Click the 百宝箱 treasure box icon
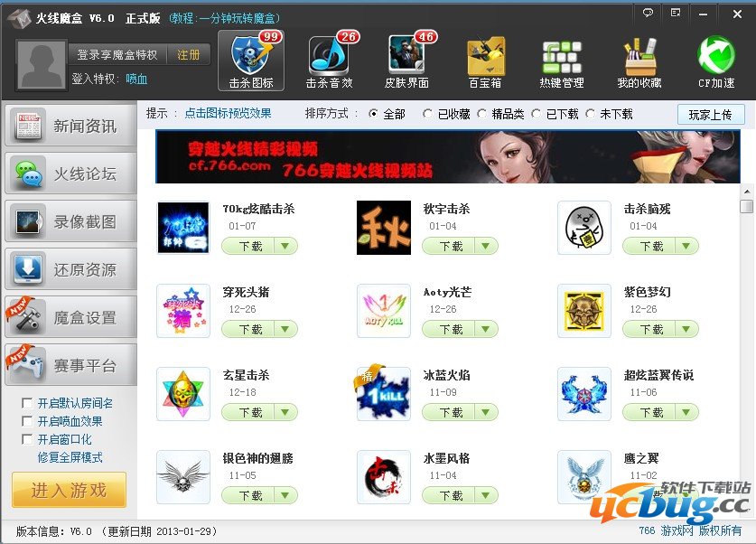 coord(485,61)
